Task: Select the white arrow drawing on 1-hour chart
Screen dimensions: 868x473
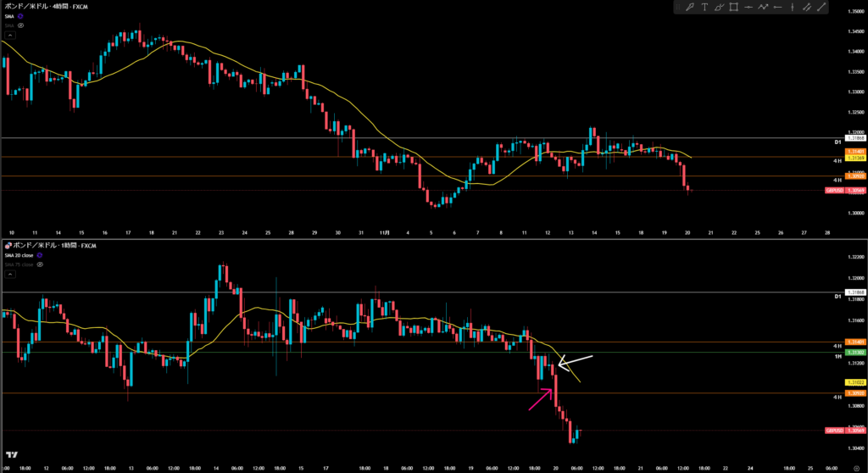Action: click(x=575, y=362)
